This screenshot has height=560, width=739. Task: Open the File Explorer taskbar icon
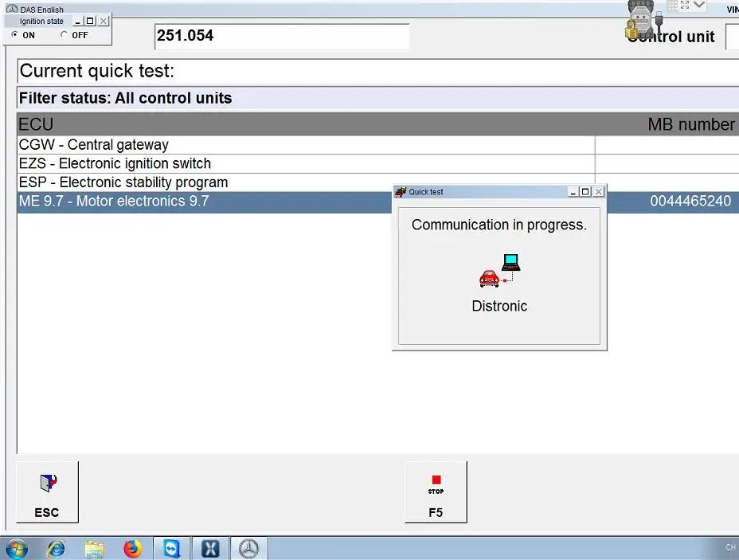point(94,550)
